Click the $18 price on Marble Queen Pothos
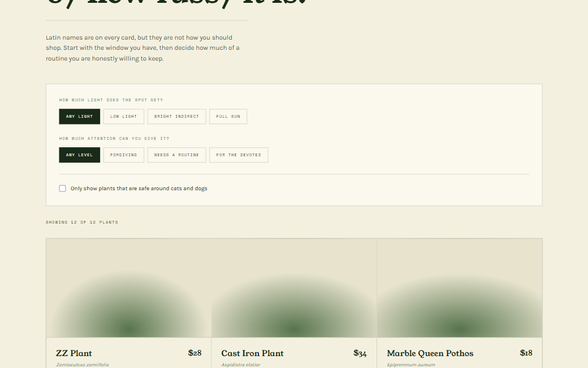The width and height of the screenshot is (588, 368). [526, 353]
